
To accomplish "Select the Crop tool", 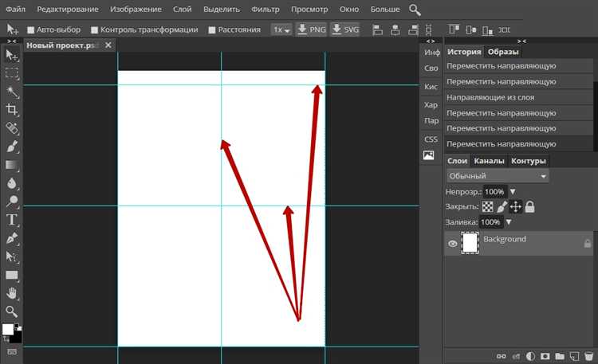I will (x=12, y=110).
